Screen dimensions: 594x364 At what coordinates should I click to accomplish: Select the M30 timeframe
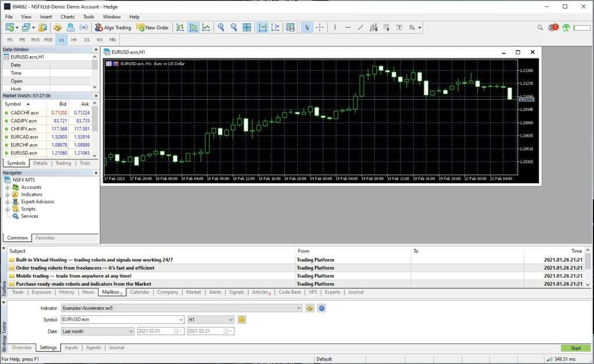pyautogui.click(x=48, y=40)
